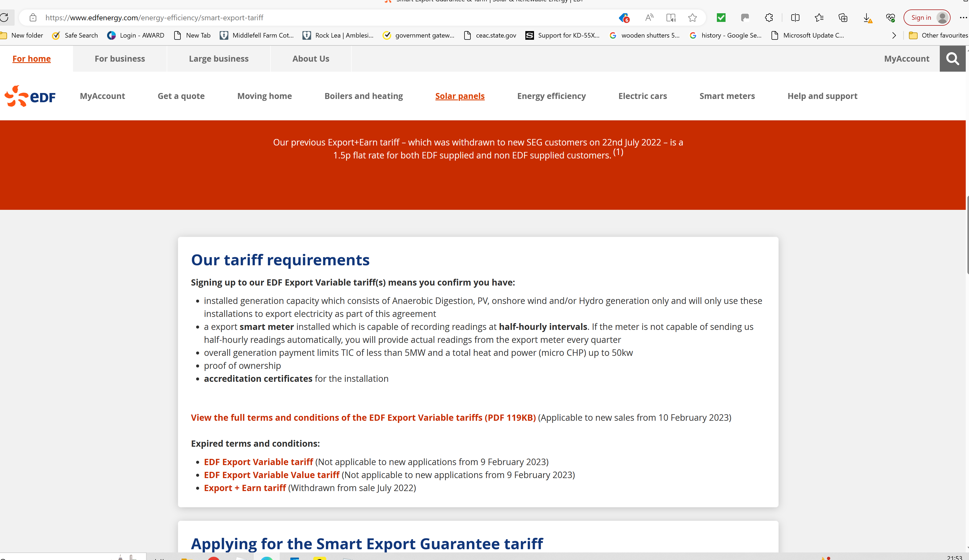Open the Microsoft Update C... bookmark
The width and height of the screenshot is (969, 560).
click(808, 35)
